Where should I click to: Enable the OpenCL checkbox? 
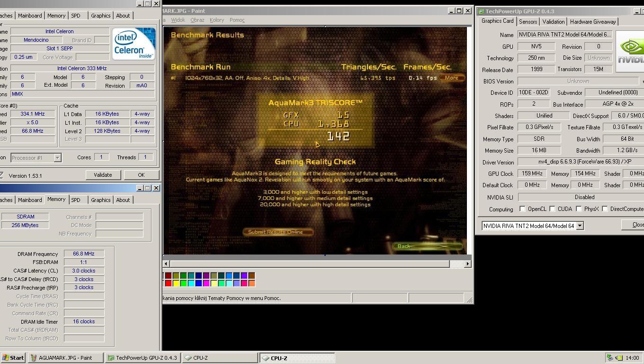(522, 209)
